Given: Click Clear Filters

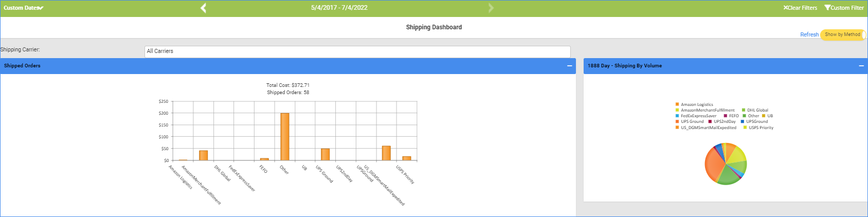Looking at the screenshot, I should coord(800,8).
